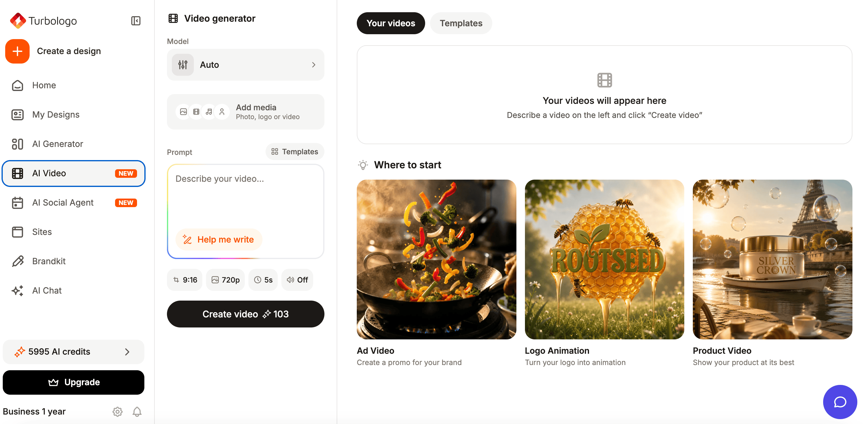This screenshot has height=424, width=868.
Task: Open the Logo Animation thumbnail
Action: (604, 259)
